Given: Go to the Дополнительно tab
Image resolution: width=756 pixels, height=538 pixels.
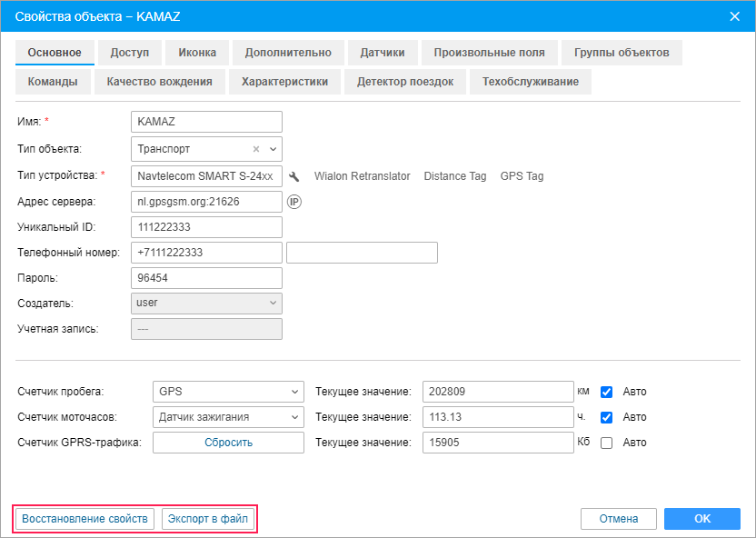Looking at the screenshot, I should pyautogui.click(x=288, y=53).
